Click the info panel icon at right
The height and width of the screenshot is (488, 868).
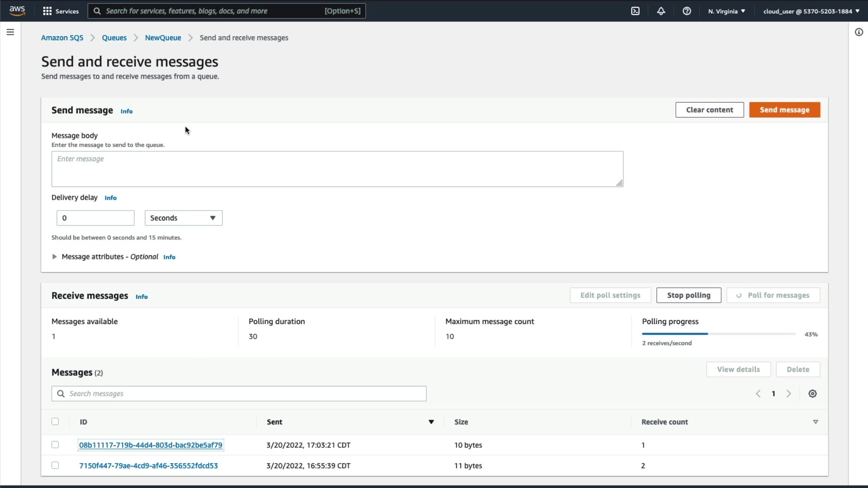click(x=859, y=32)
